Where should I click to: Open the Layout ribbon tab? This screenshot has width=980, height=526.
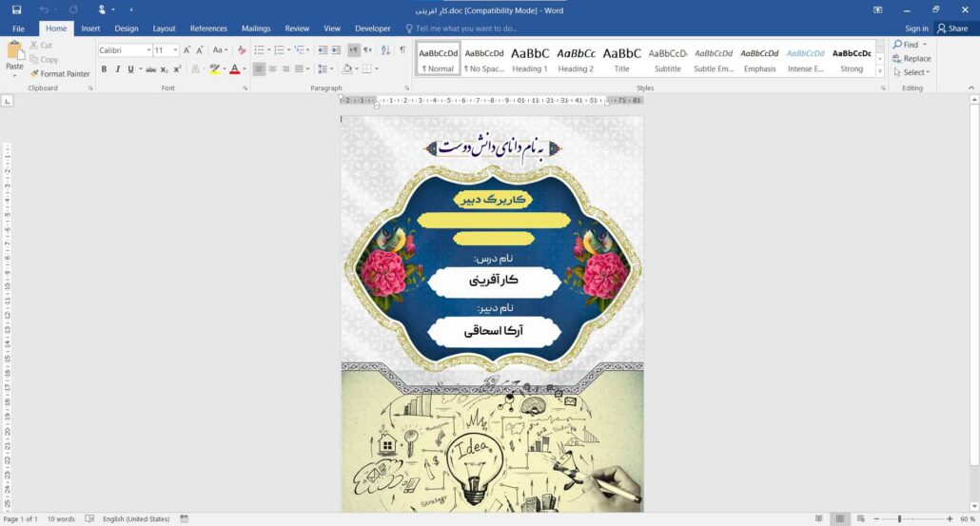(x=164, y=29)
